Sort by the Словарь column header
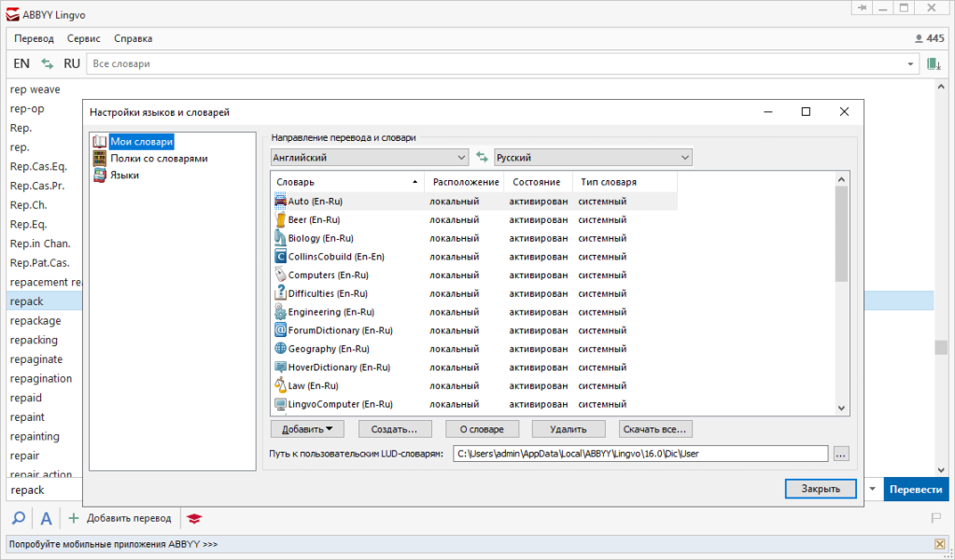955x560 pixels. 347,182
